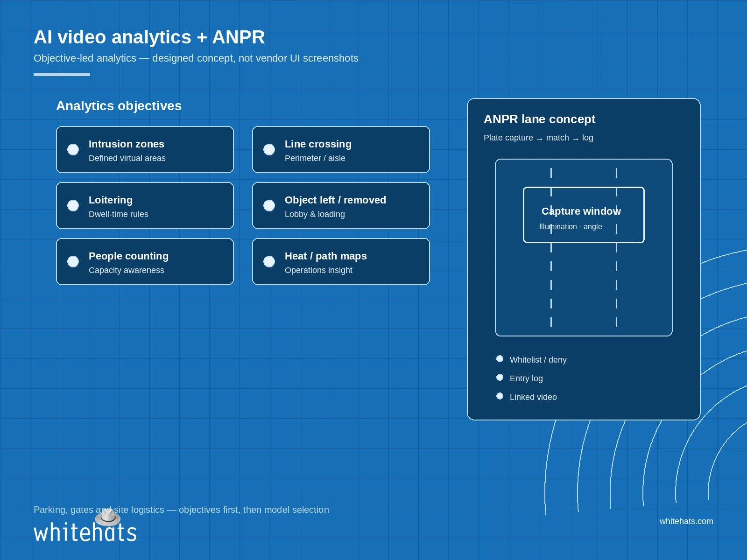Select the 'Loitering' card title
747x560 pixels.
point(111,200)
